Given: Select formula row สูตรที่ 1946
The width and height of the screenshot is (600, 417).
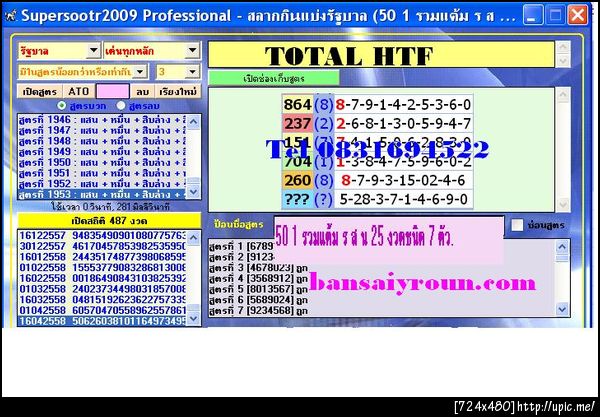Looking at the screenshot, I should (102, 120).
